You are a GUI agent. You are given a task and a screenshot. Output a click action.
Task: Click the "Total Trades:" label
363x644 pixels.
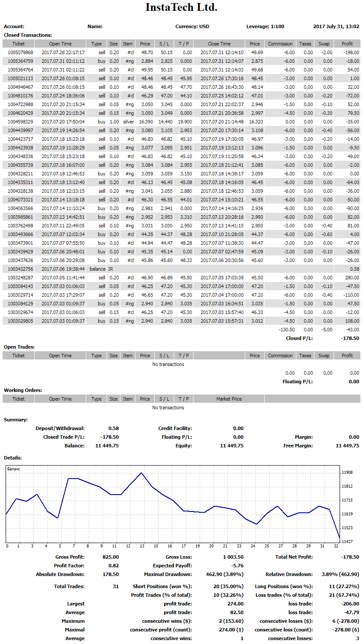tap(70, 586)
